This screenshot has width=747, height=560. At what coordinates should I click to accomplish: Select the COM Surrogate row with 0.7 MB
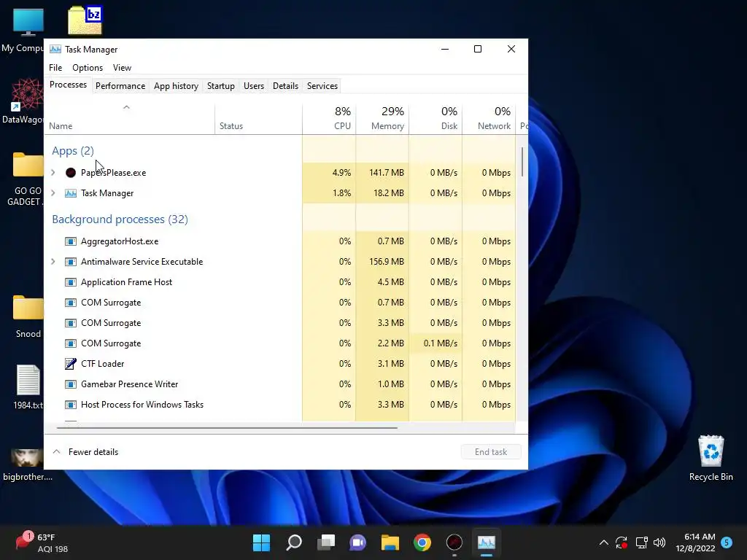point(279,303)
